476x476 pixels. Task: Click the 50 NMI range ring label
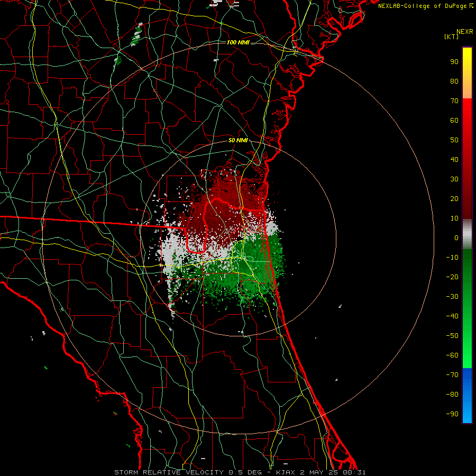tap(238, 140)
